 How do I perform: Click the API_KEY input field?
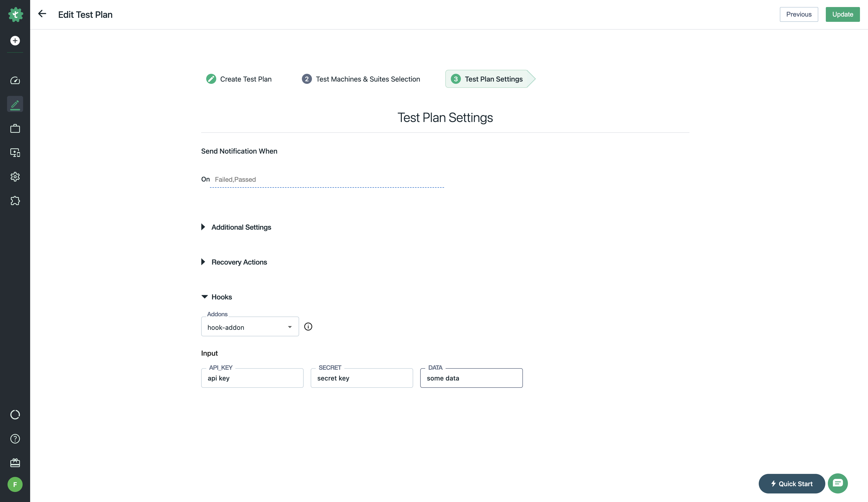(x=252, y=378)
